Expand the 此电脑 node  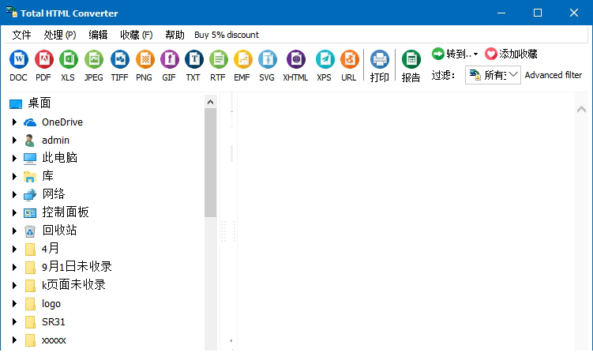point(14,158)
